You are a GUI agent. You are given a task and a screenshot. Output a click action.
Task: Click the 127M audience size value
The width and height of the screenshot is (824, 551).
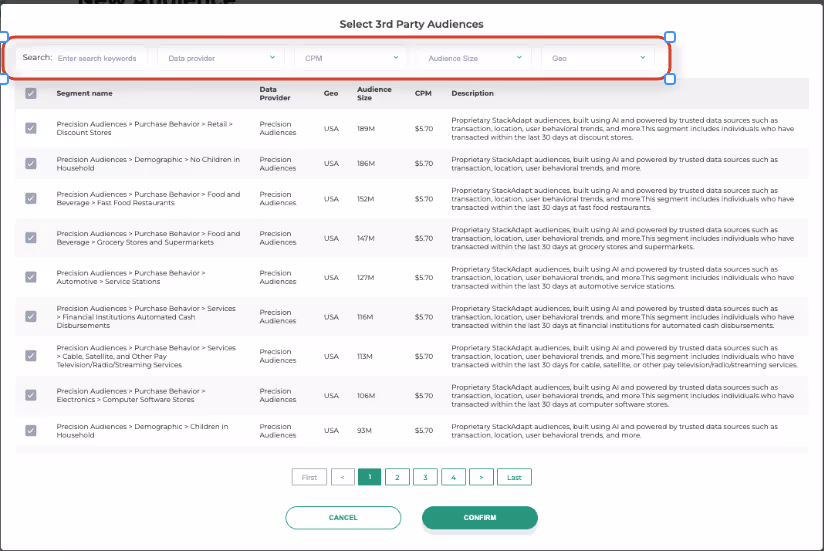(366, 277)
